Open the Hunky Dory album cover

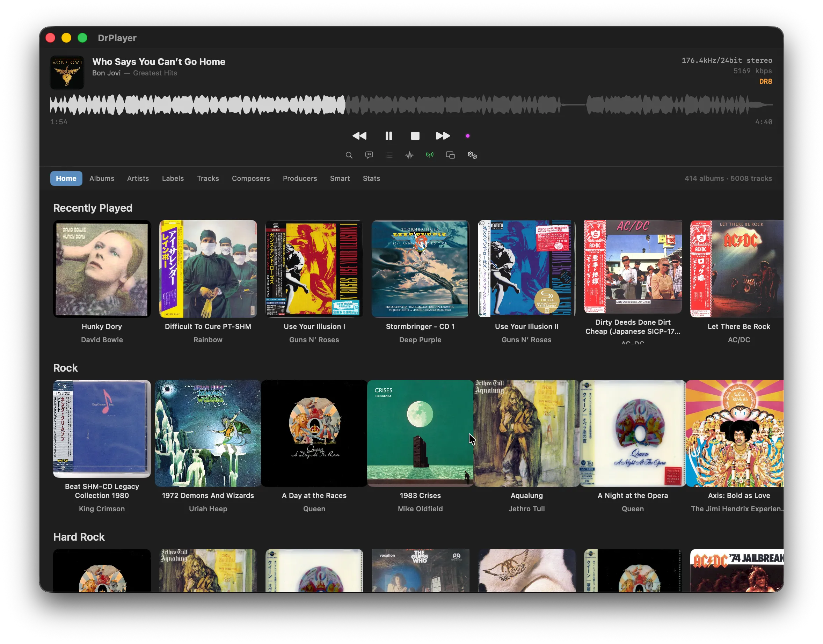(x=102, y=269)
